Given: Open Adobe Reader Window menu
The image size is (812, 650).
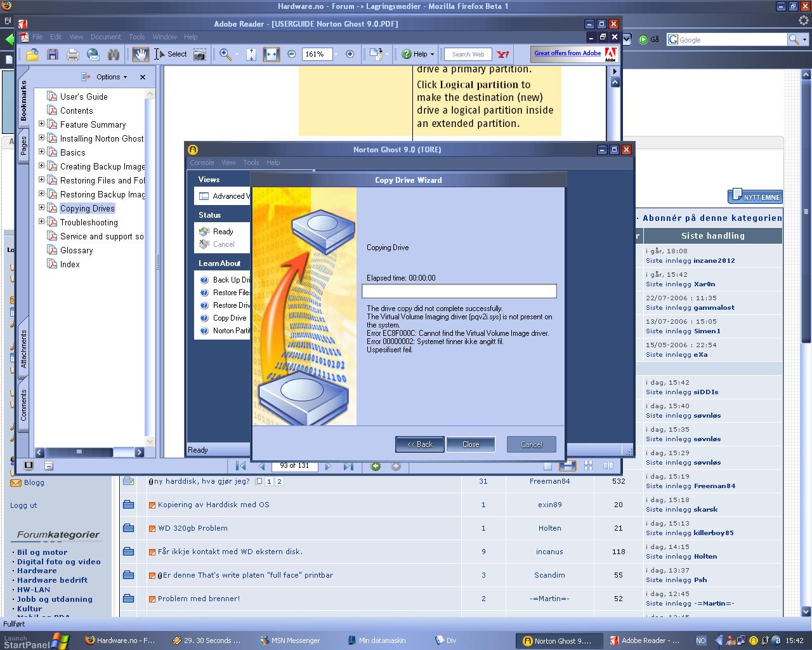Looking at the screenshot, I should pos(164,37).
